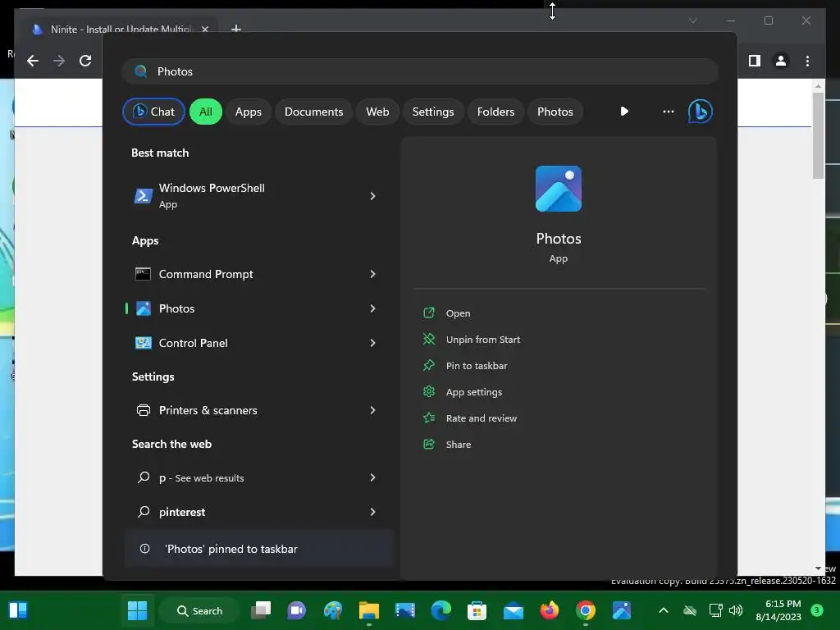Open a new Chrome tab
Screen dimensions: 840x630
pyautogui.click(x=235, y=29)
